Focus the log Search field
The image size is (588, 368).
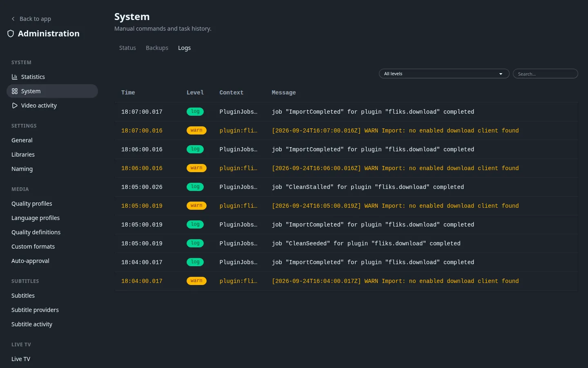pos(545,74)
